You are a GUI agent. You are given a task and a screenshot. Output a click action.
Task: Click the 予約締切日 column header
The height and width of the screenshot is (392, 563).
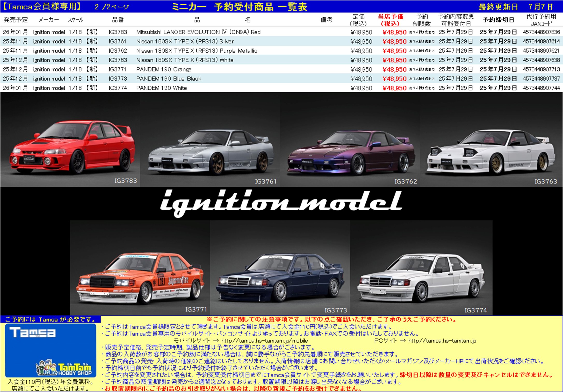coord(499,20)
